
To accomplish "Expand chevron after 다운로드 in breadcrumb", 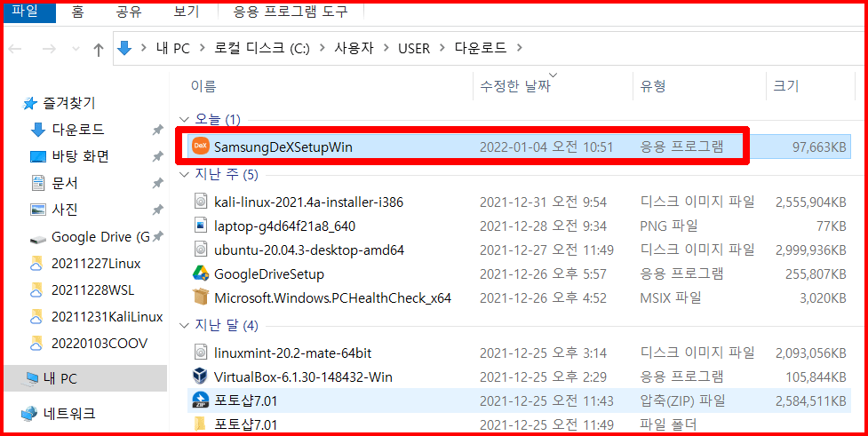I will (x=519, y=48).
